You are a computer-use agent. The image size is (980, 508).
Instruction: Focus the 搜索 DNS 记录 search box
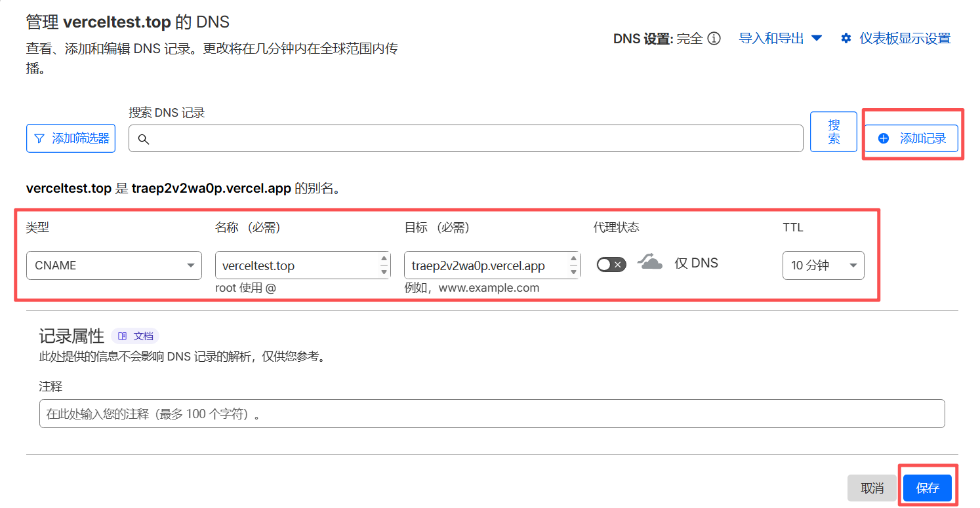[466, 138]
